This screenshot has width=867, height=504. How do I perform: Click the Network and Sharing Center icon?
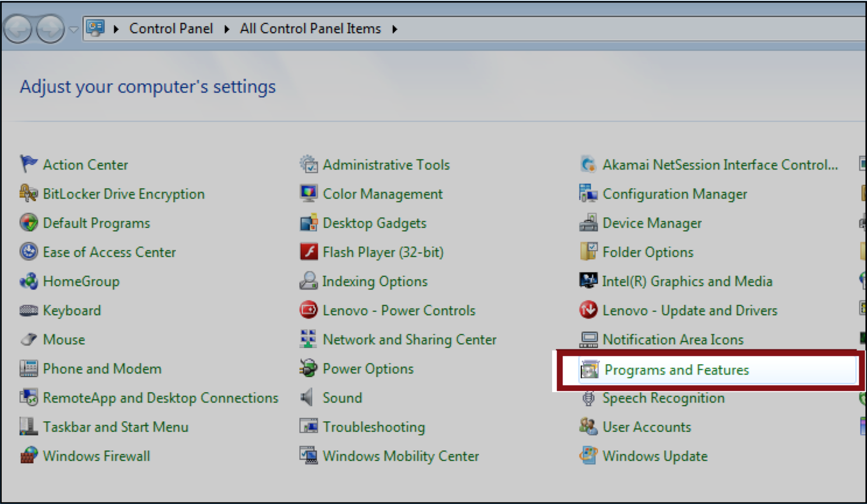(x=308, y=339)
